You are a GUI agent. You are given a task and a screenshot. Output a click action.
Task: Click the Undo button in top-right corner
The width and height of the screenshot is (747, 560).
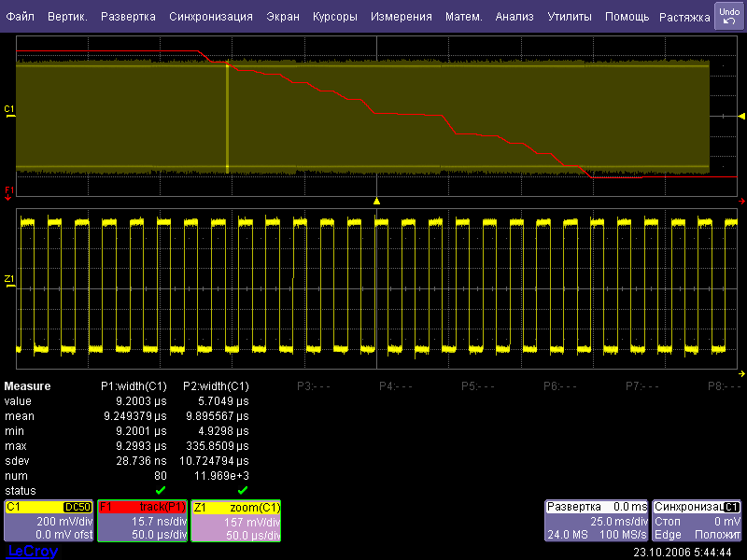728,16
